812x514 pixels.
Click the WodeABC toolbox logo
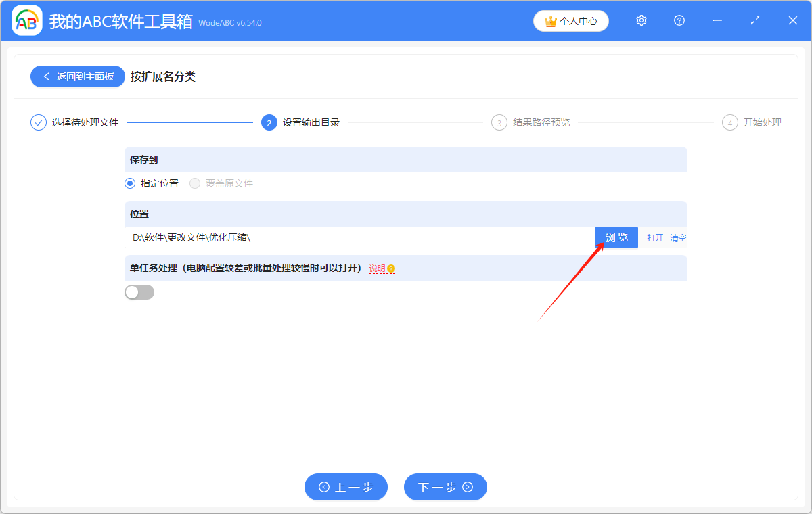pyautogui.click(x=26, y=20)
